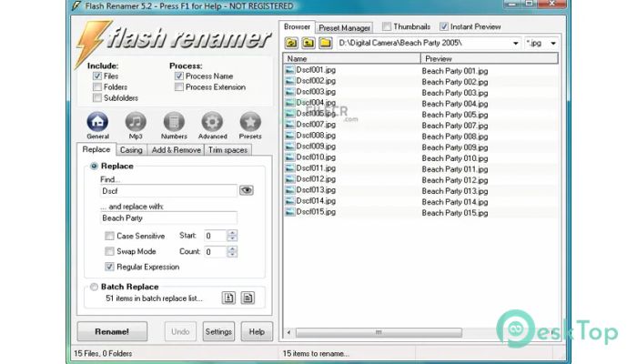Click the file icon of Dscf010.jpg
Viewport: 637px width, 364px height.
point(289,157)
